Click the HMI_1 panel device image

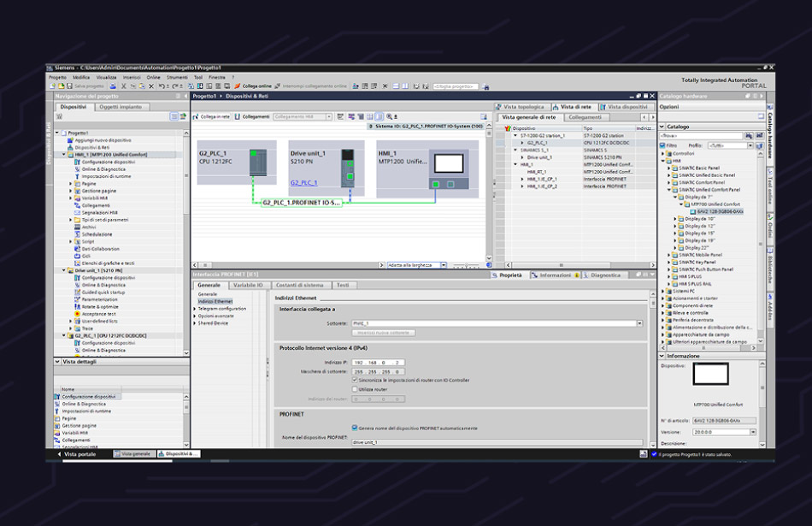[449, 170]
